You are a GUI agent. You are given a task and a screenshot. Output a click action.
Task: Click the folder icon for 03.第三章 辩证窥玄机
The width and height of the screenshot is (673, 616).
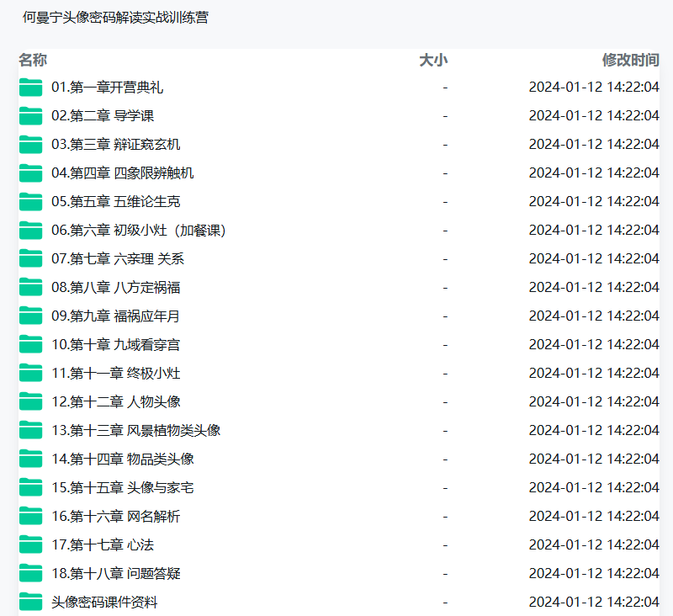tap(30, 144)
